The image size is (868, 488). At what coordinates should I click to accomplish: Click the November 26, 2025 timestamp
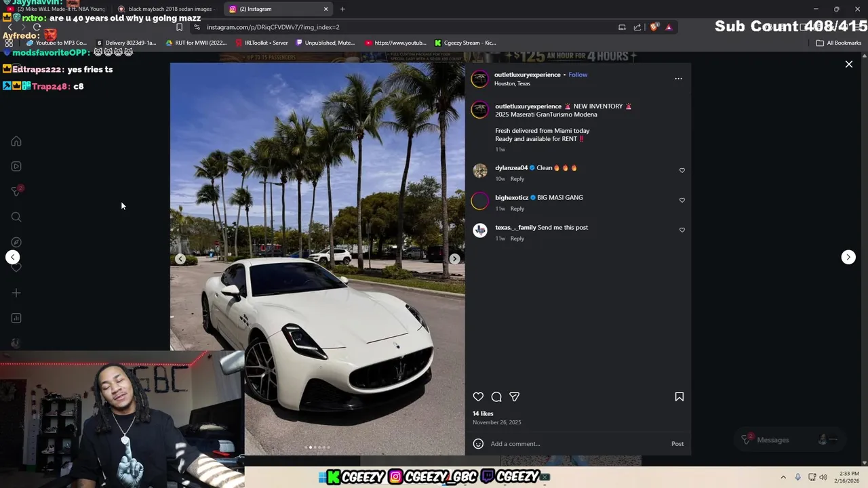tap(497, 422)
